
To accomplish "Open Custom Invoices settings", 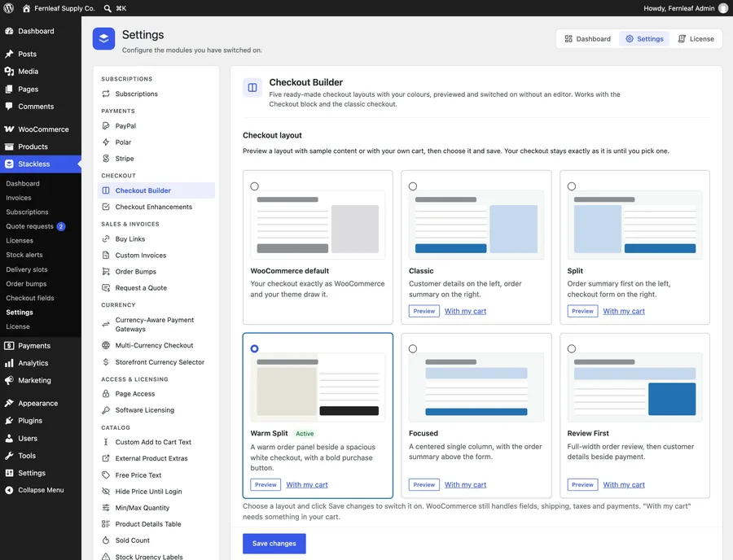I will coord(156,256).
